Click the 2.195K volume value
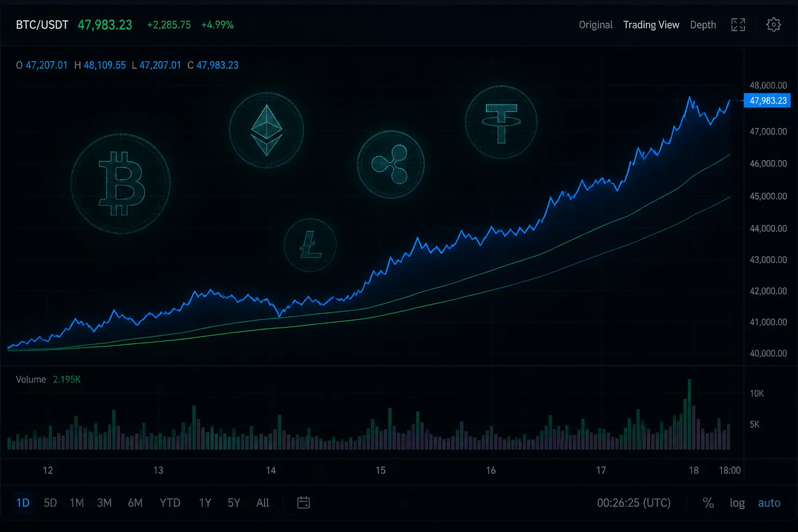The height and width of the screenshot is (532, 798). (x=66, y=379)
